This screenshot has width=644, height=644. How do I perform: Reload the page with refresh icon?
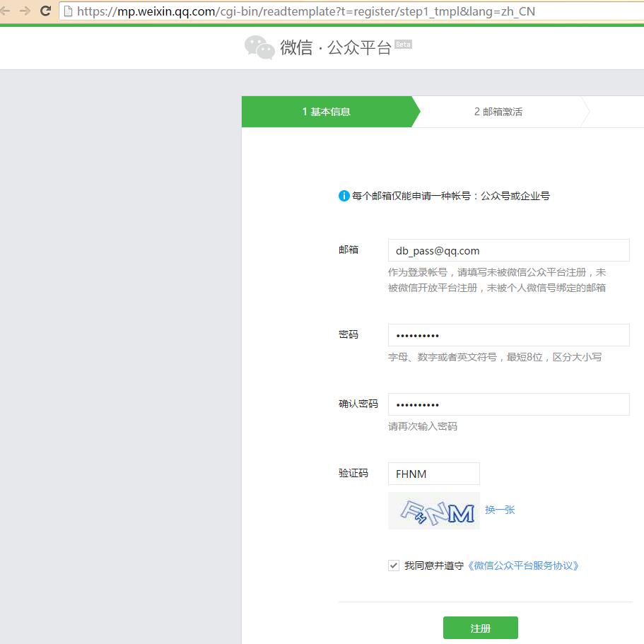tap(45, 11)
